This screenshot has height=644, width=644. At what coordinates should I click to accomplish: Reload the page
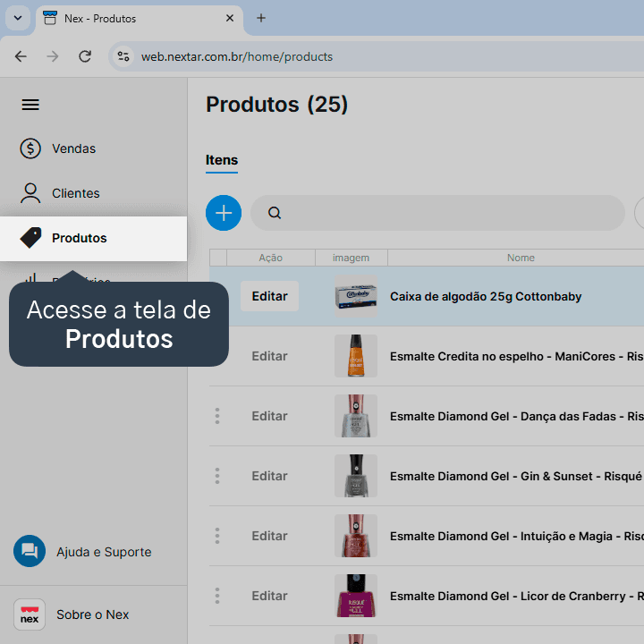pyautogui.click(x=85, y=56)
